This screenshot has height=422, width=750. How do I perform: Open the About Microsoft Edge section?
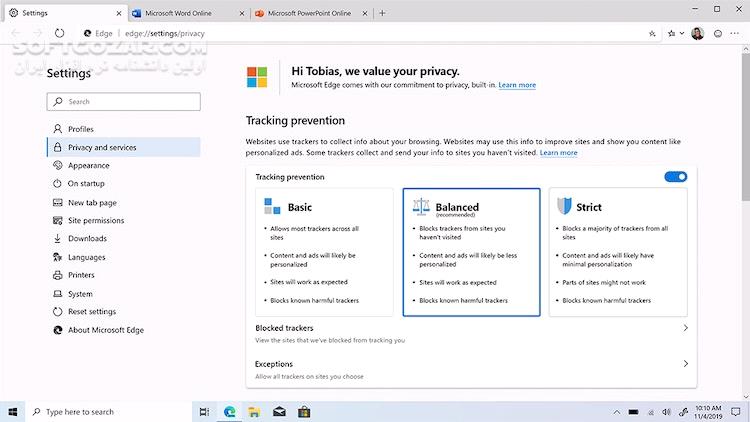click(123, 330)
